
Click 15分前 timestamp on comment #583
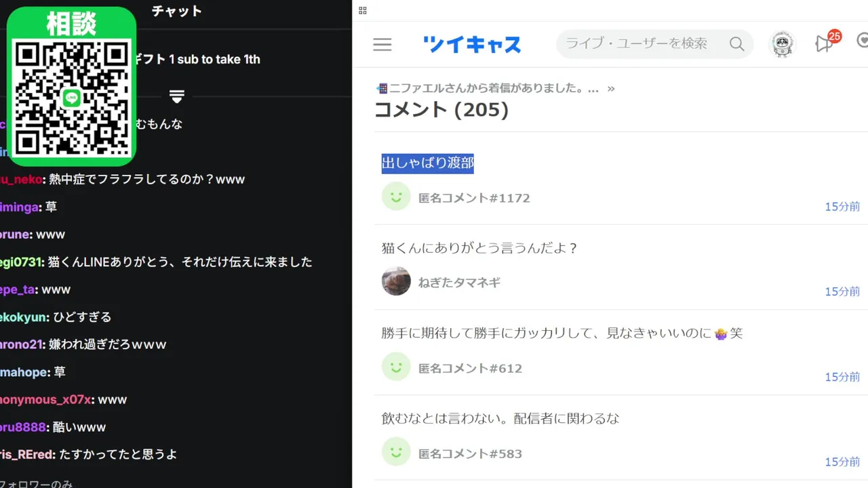click(842, 462)
